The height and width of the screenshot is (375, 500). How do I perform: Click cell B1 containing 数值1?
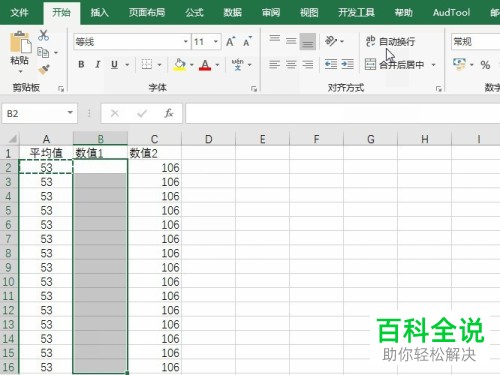[x=100, y=153]
